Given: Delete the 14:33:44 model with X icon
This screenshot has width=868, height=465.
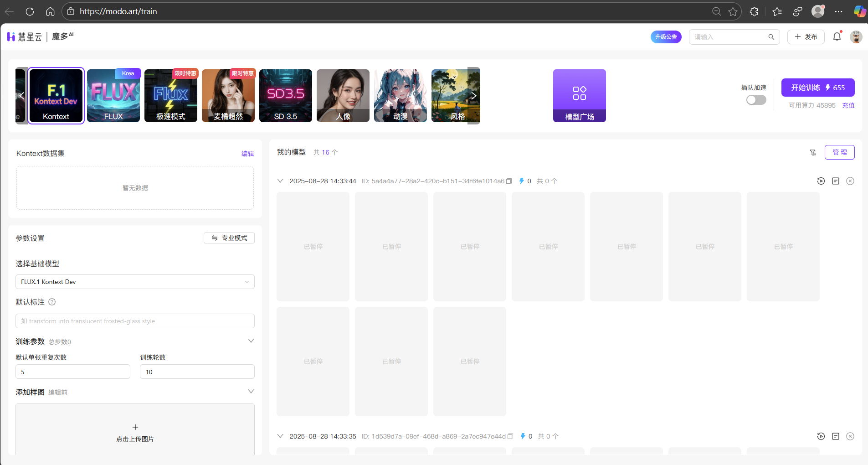Looking at the screenshot, I should [850, 181].
